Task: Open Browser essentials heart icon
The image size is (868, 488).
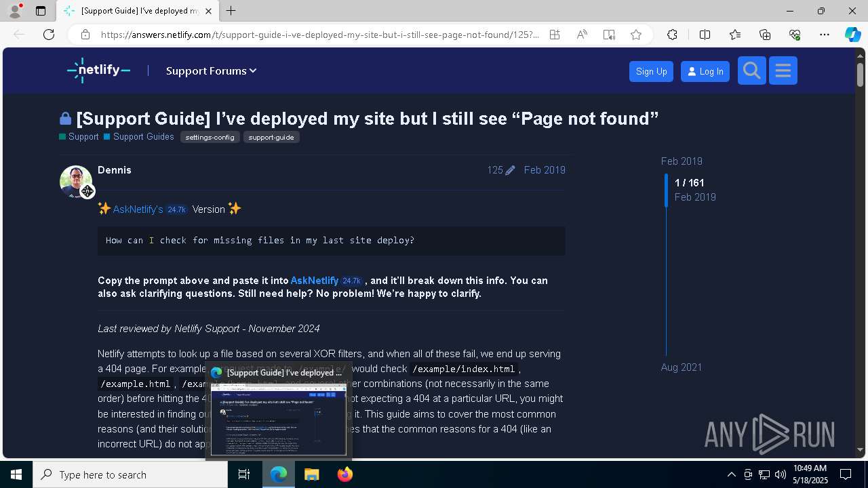Action: (795, 35)
